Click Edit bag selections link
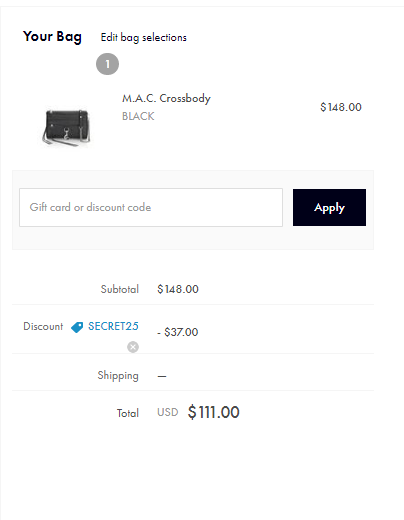 tap(144, 37)
